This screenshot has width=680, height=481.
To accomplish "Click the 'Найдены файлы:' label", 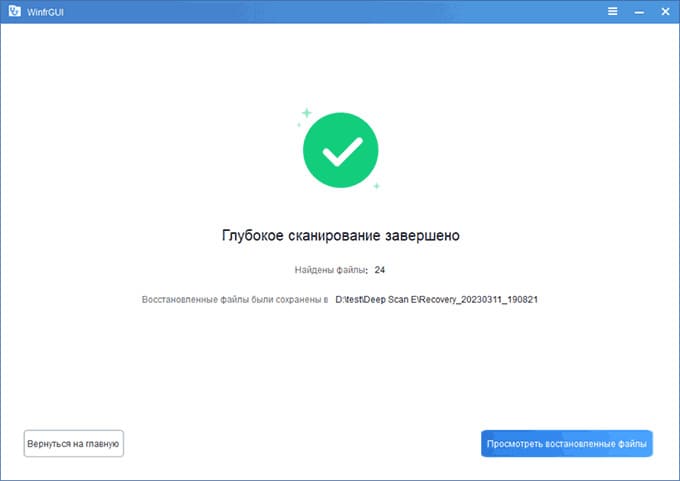I will (x=331, y=270).
